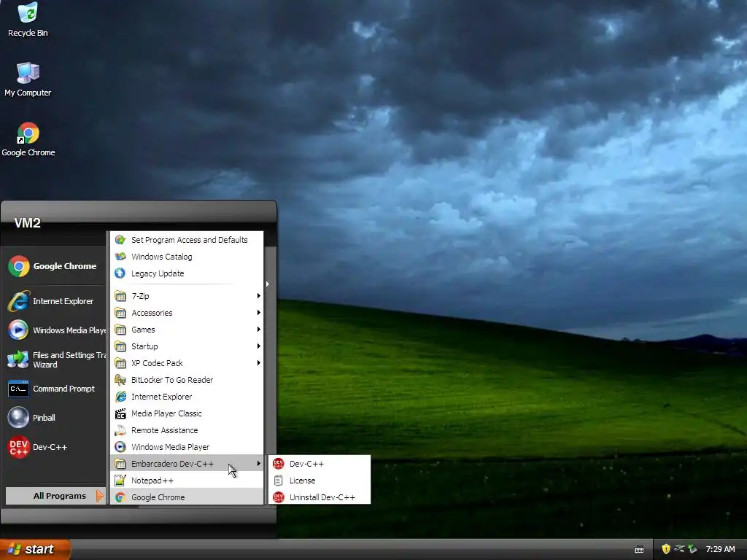Click the Command Prompt icon

coord(18,389)
